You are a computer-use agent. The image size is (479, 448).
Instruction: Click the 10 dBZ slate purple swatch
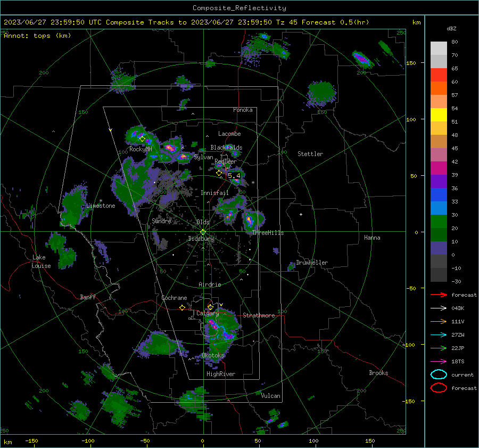(439, 248)
